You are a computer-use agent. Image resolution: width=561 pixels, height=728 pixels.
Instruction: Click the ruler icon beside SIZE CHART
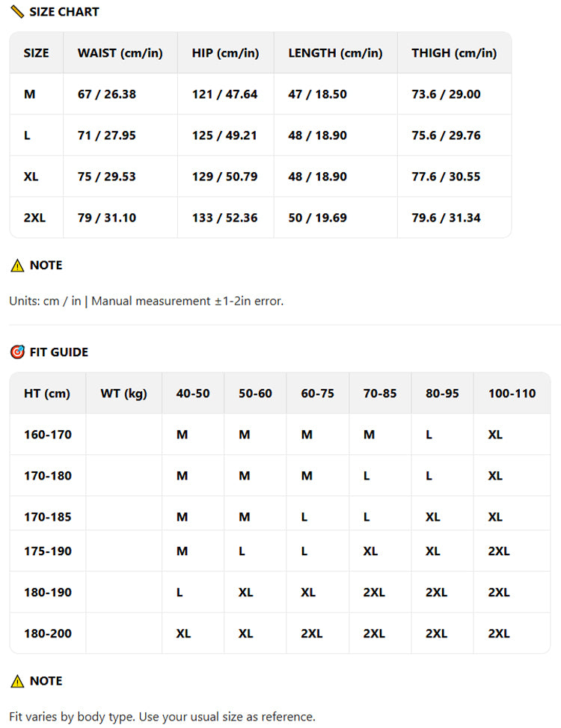17,12
